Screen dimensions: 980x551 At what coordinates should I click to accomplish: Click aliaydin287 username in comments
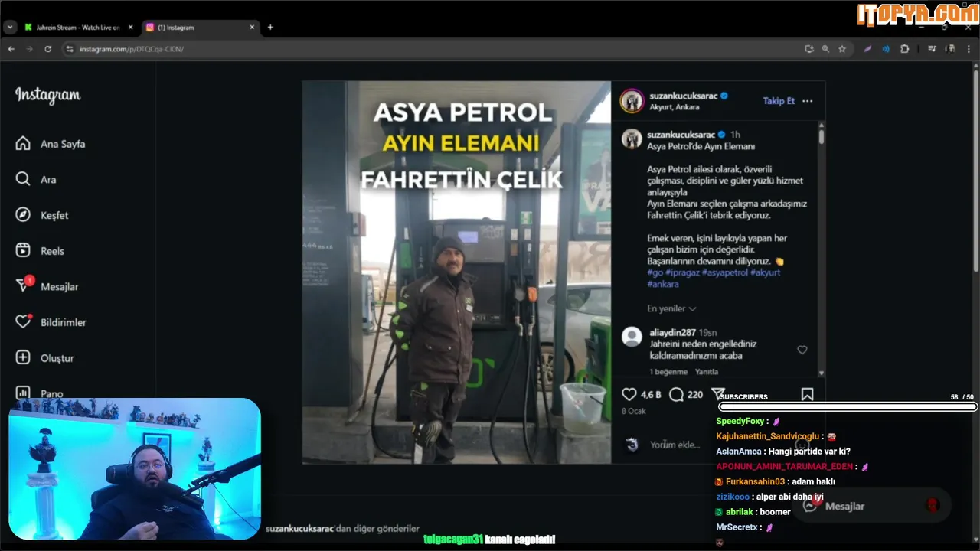(675, 332)
